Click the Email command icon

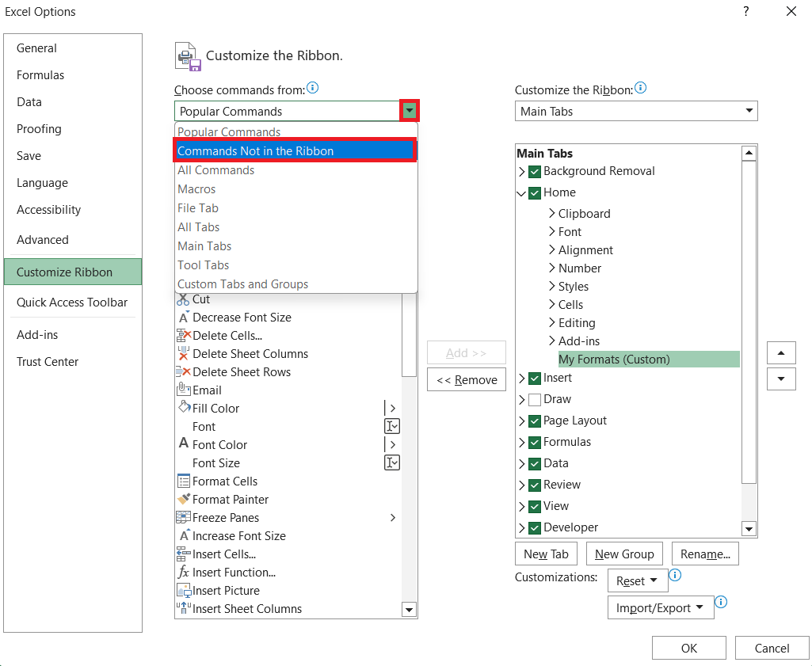pos(184,390)
